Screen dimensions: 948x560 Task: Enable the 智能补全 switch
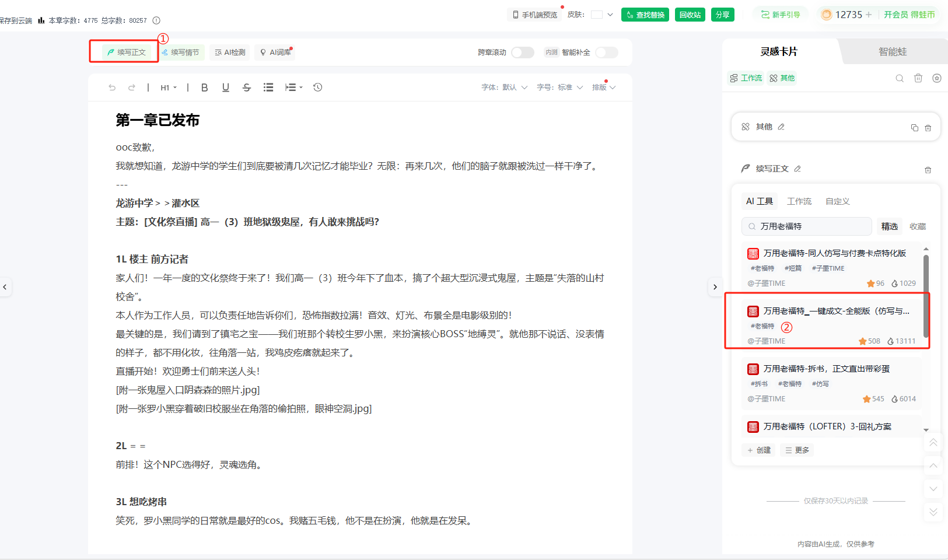[607, 52]
